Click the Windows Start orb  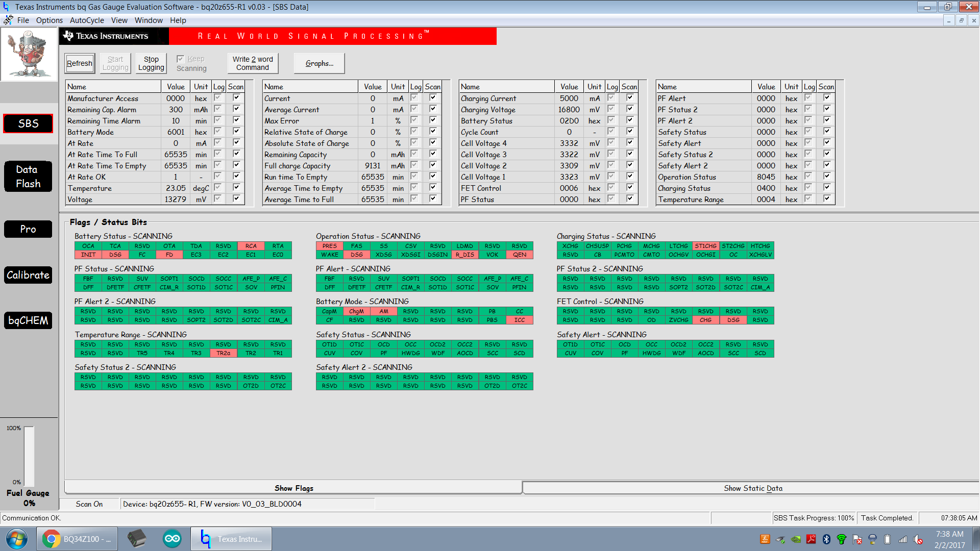click(x=17, y=539)
